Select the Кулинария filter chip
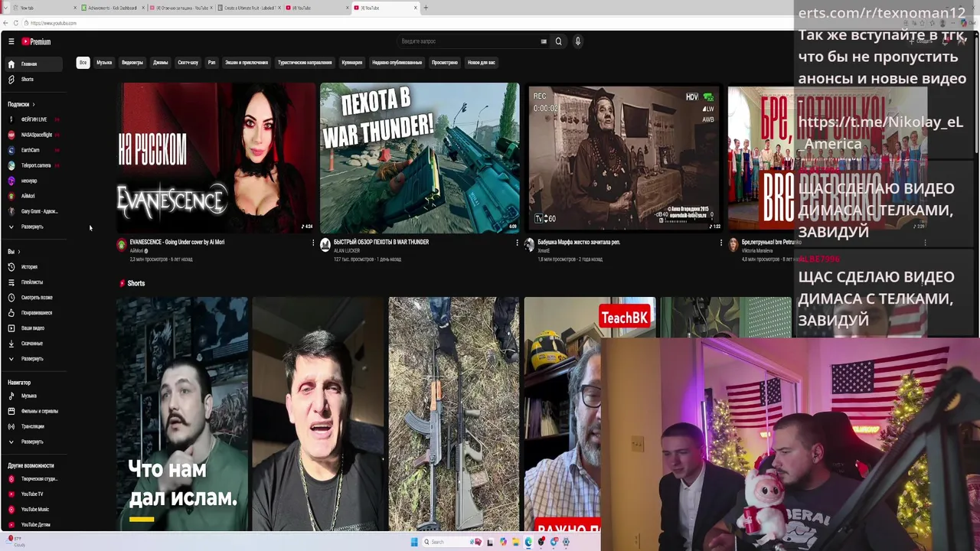Viewport: 980px width, 551px height. tap(352, 63)
